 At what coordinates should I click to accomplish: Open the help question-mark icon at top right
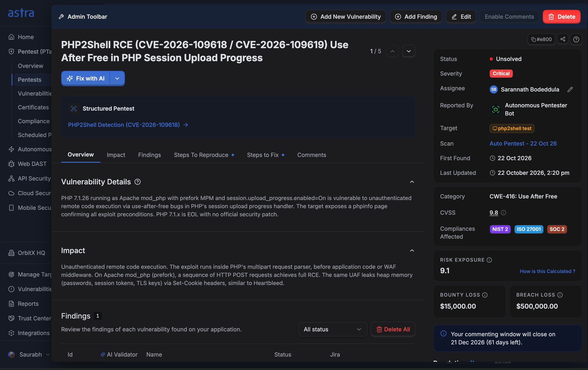576,39
